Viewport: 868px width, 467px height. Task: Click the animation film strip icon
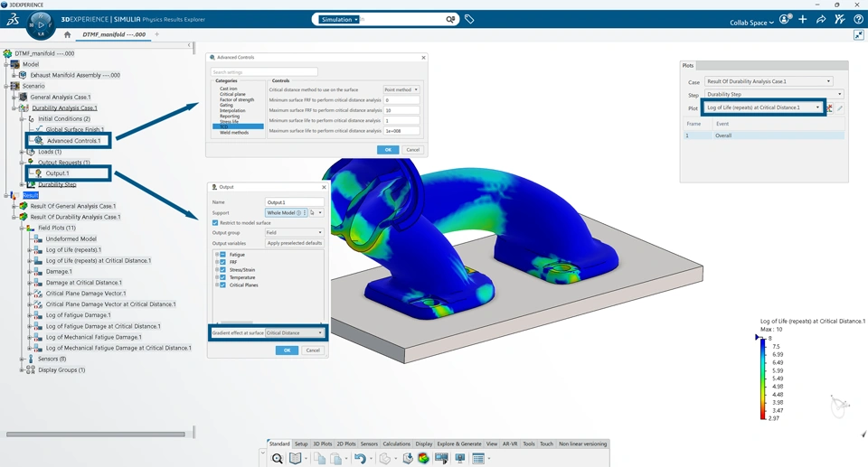(x=441, y=458)
